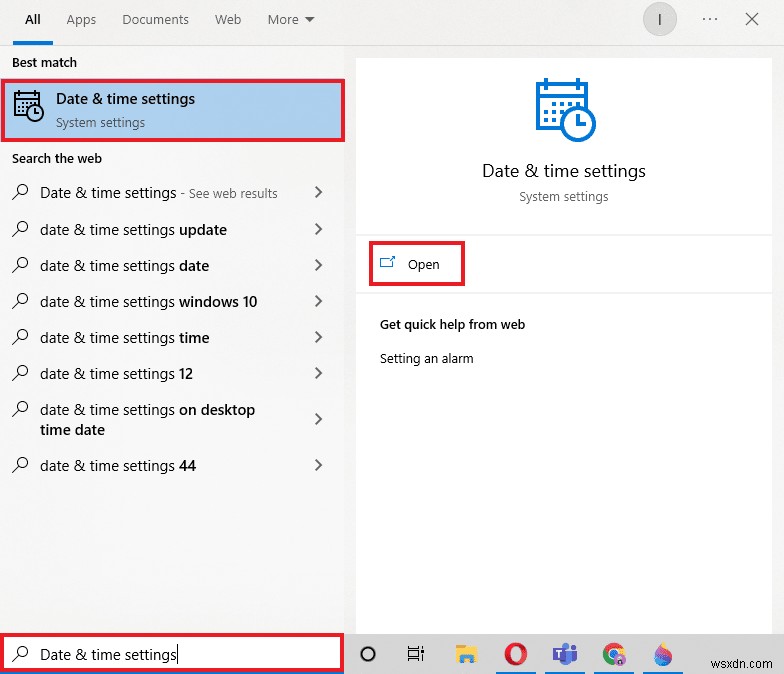This screenshot has height=674, width=784.
Task: Select 'date & time settings on desktop time date'
Action: click(148, 420)
